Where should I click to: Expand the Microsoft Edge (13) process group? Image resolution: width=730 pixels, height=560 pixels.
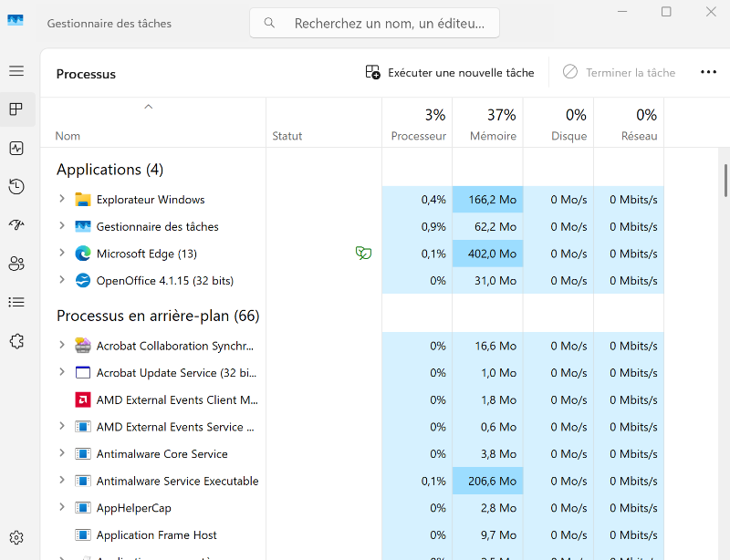(62, 253)
